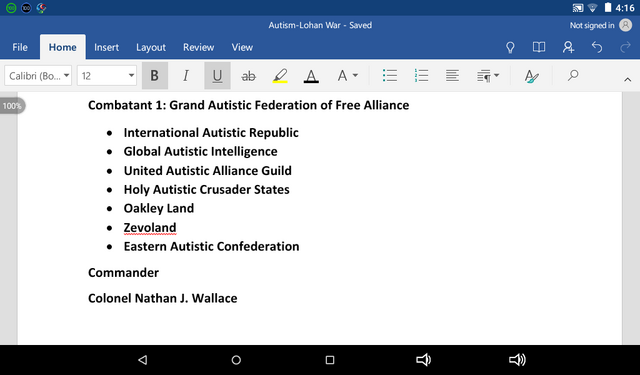Toggle Italic formatting
The width and height of the screenshot is (640, 375).
[x=186, y=75]
